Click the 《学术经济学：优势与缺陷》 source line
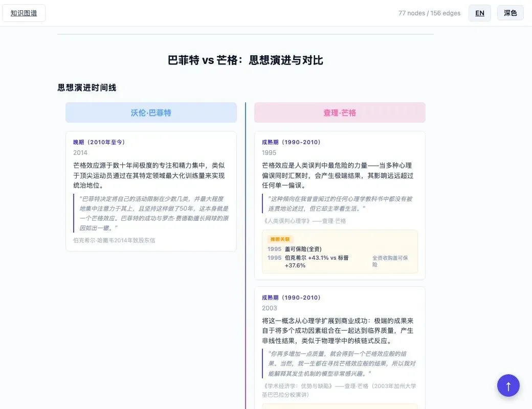 coord(339,391)
